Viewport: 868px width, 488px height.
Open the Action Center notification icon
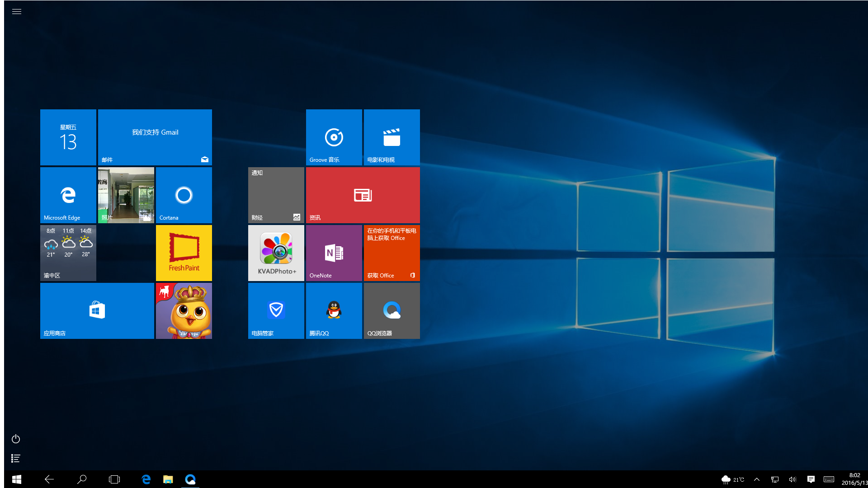click(811, 479)
